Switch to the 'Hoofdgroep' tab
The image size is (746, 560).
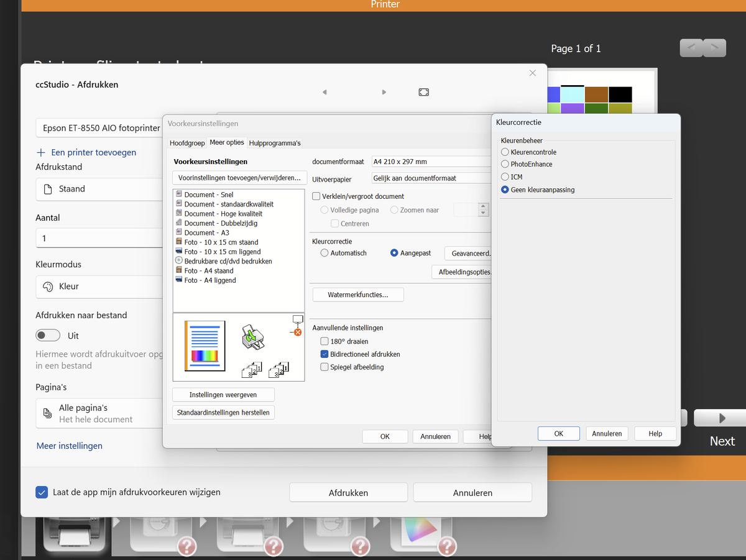[x=187, y=143]
